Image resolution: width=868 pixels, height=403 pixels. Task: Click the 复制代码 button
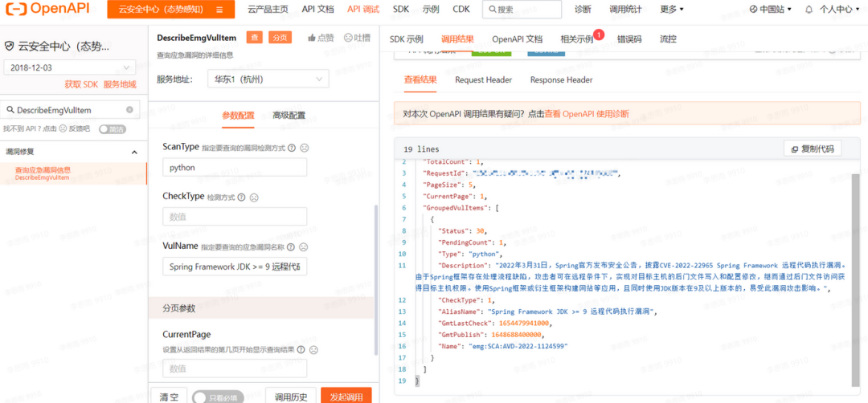(x=813, y=149)
